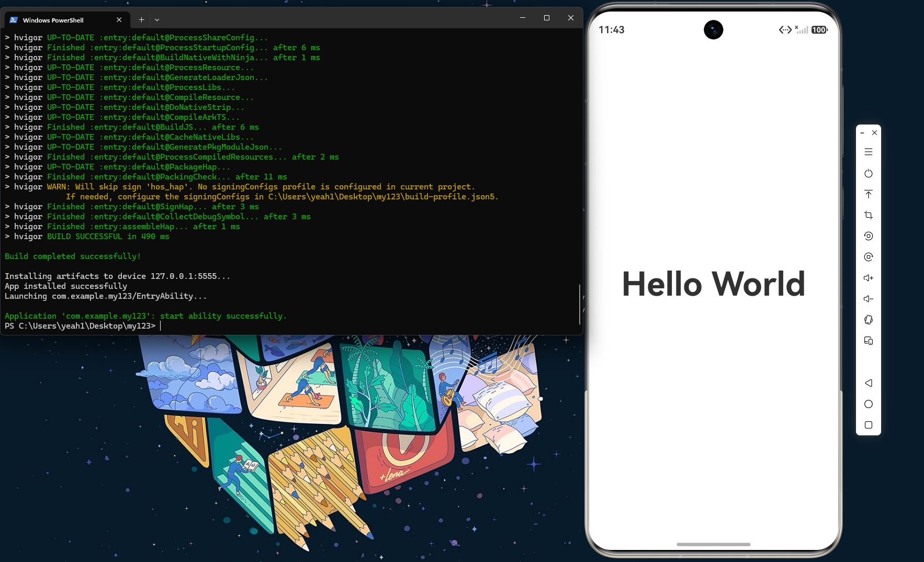Click the terminal vertical scrollbar
Viewport: 924px width, 562px height.
(580, 304)
